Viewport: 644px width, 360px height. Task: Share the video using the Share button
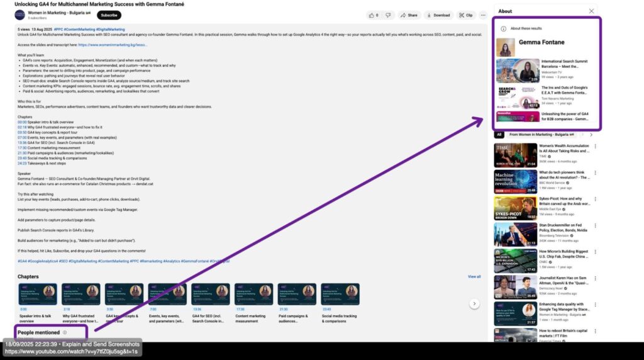click(x=409, y=15)
